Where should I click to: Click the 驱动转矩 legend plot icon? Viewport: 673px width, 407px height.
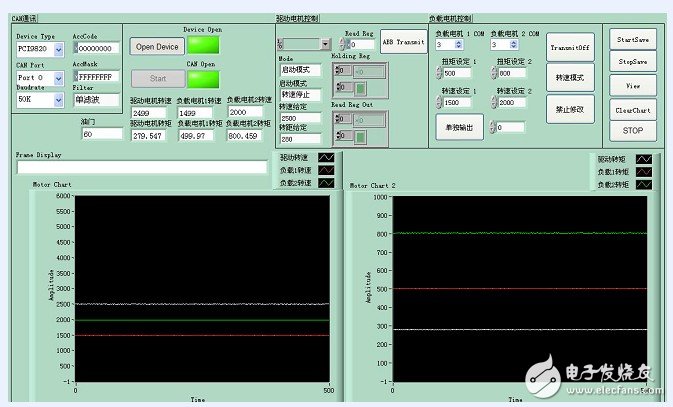[x=643, y=159]
